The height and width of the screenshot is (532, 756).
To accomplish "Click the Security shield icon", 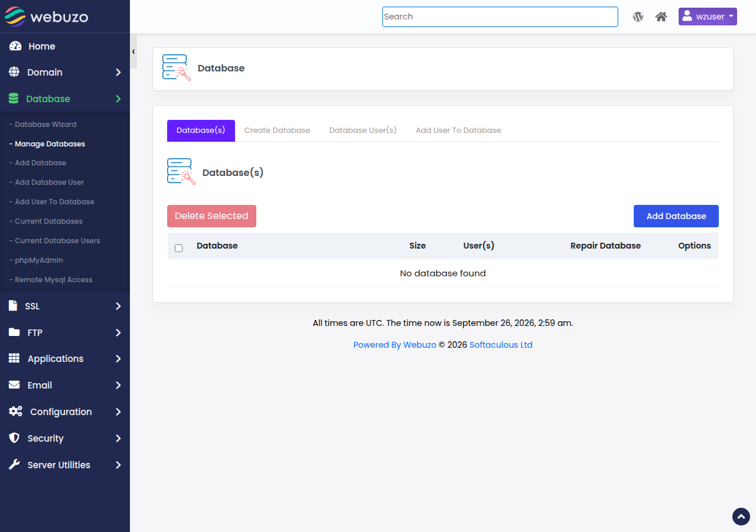I will pyautogui.click(x=15, y=438).
